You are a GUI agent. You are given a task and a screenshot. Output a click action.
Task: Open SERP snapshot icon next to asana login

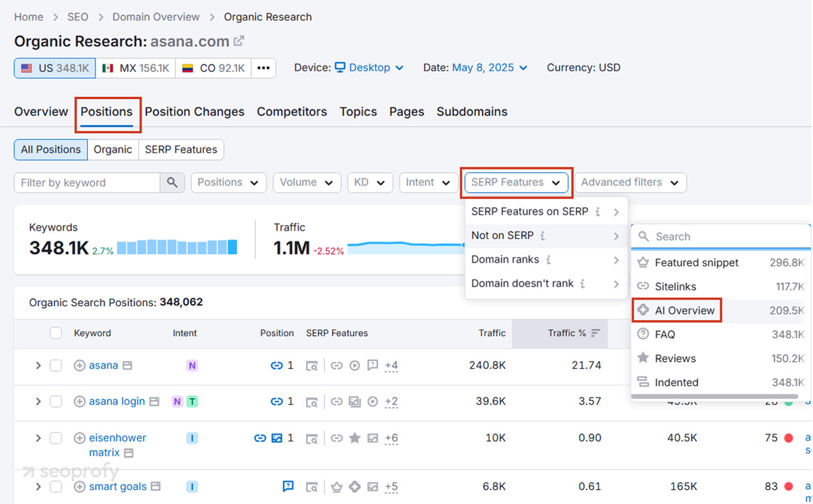154,402
